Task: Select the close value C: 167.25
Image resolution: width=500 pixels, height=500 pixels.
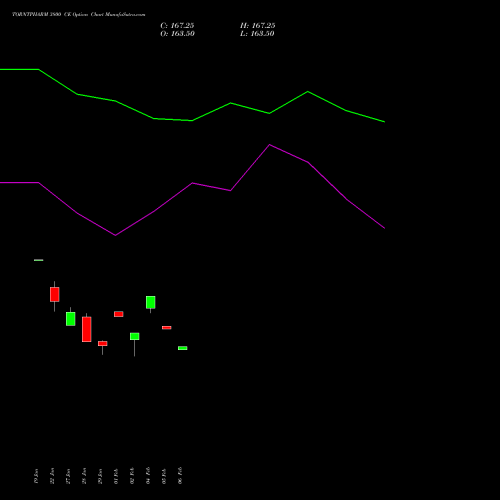Action: pyautogui.click(x=177, y=26)
